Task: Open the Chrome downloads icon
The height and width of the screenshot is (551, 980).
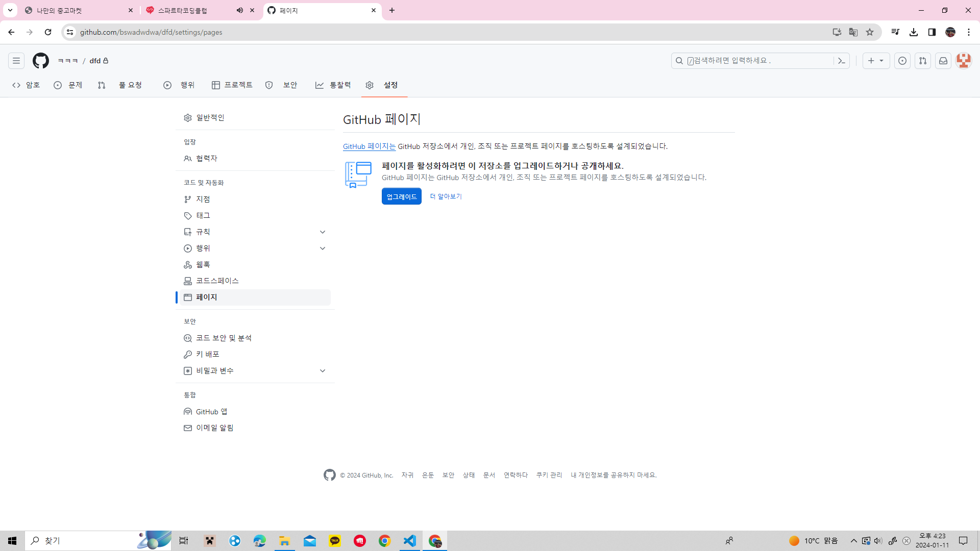Action: (914, 32)
